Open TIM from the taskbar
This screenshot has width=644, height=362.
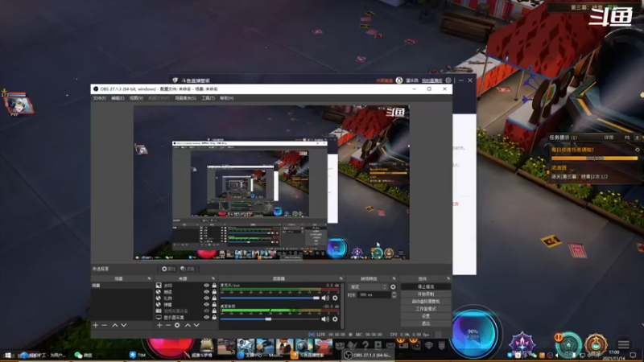click(x=138, y=355)
